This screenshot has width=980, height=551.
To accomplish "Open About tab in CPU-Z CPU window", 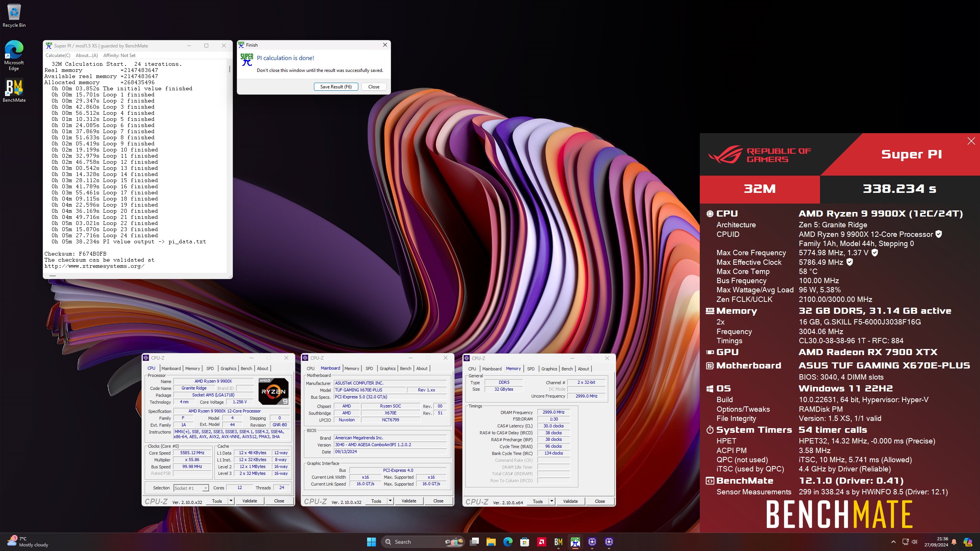I will tap(263, 368).
